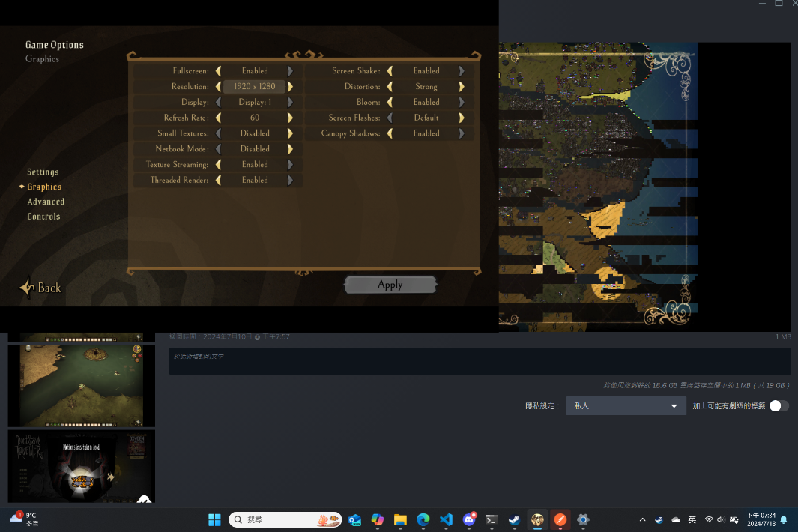Select the river landscape screenshot thumbnail
The image size is (798, 532).
coord(82,385)
